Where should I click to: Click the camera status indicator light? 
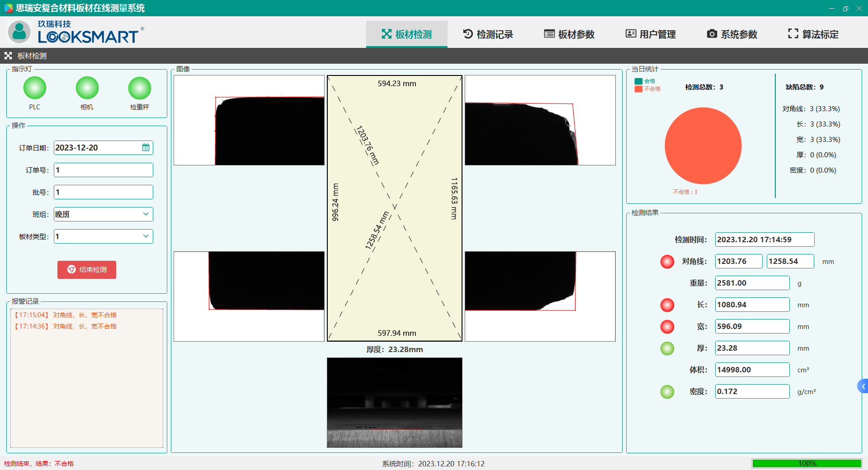(87, 88)
